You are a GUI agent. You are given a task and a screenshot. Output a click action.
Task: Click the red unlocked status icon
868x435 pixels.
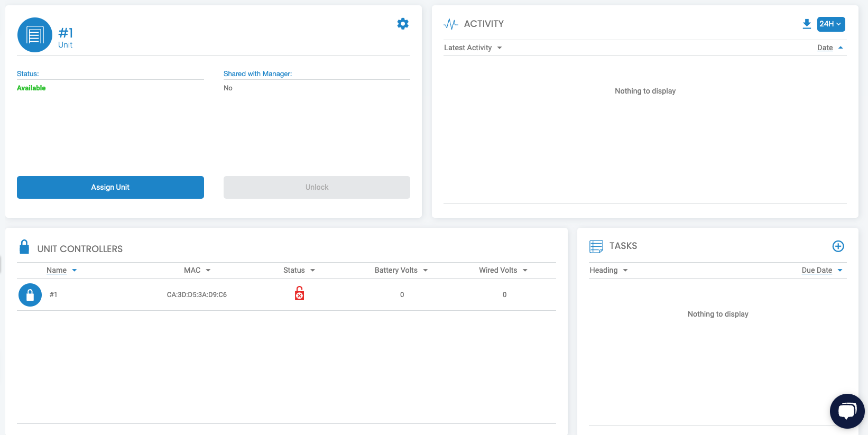299,293
